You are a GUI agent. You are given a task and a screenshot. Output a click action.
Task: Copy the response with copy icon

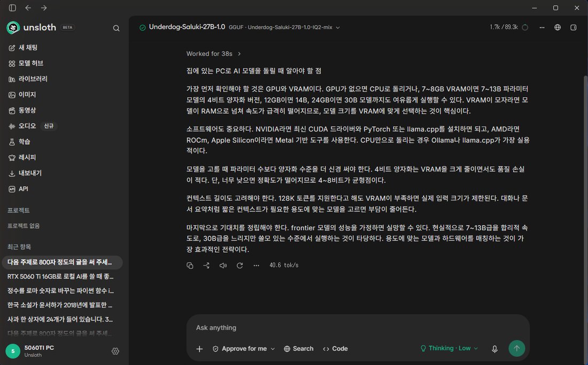click(x=190, y=265)
